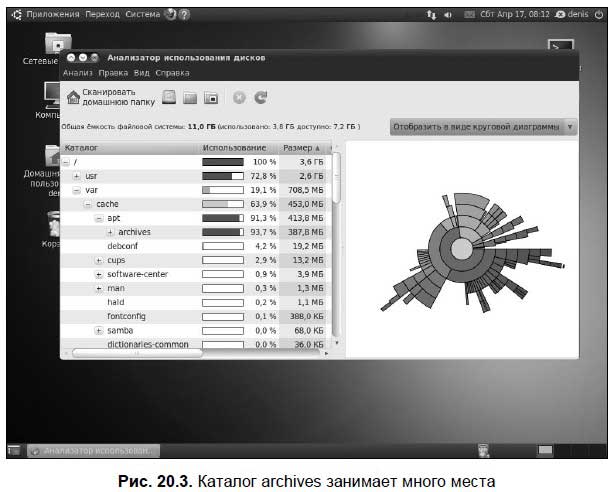Viewport: 615px width, 492px height.
Task: Open the chart type dropdown
Action: pyautogui.click(x=483, y=127)
